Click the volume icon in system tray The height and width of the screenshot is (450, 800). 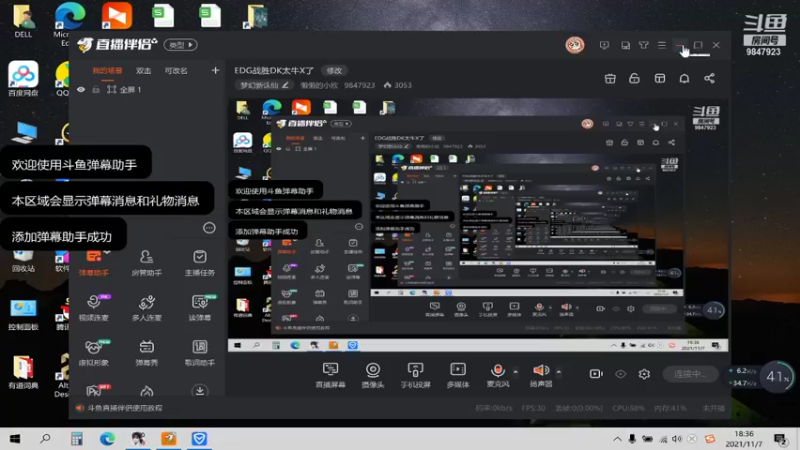677,439
